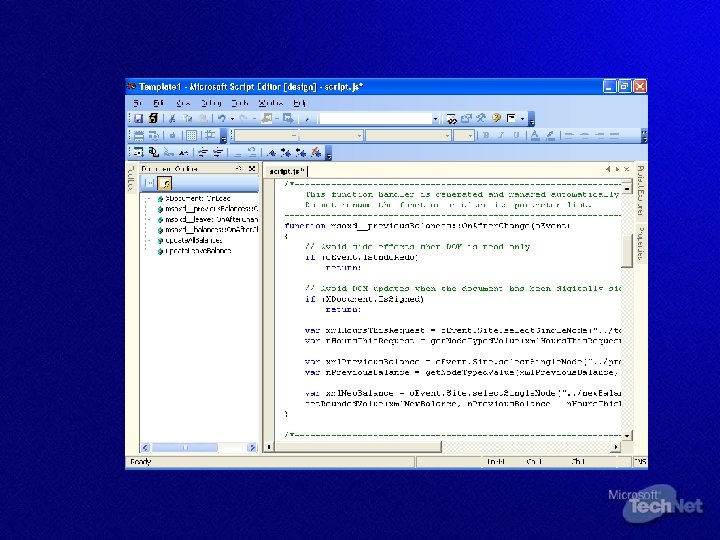720x540 pixels.
Task: Click the Properties Window icon
Action: click(x=467, y=118)
